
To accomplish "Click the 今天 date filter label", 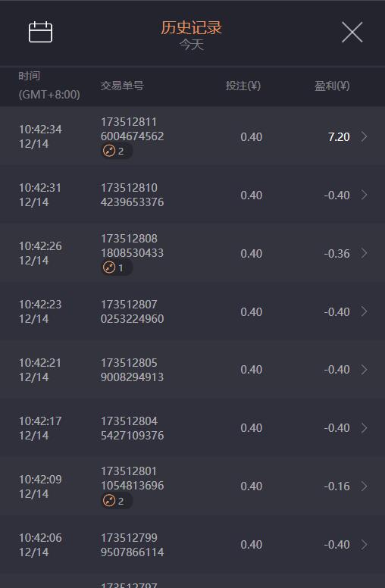I will point(192,45).
